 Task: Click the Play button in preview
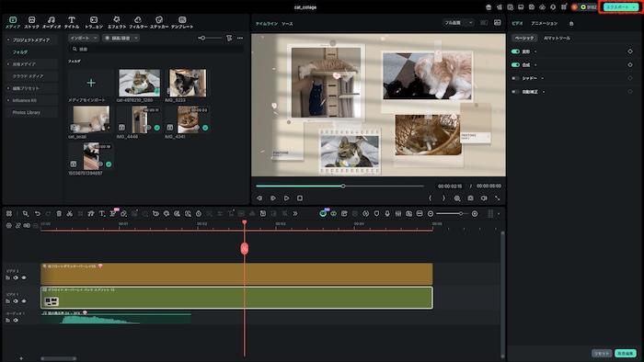point(287,198)
